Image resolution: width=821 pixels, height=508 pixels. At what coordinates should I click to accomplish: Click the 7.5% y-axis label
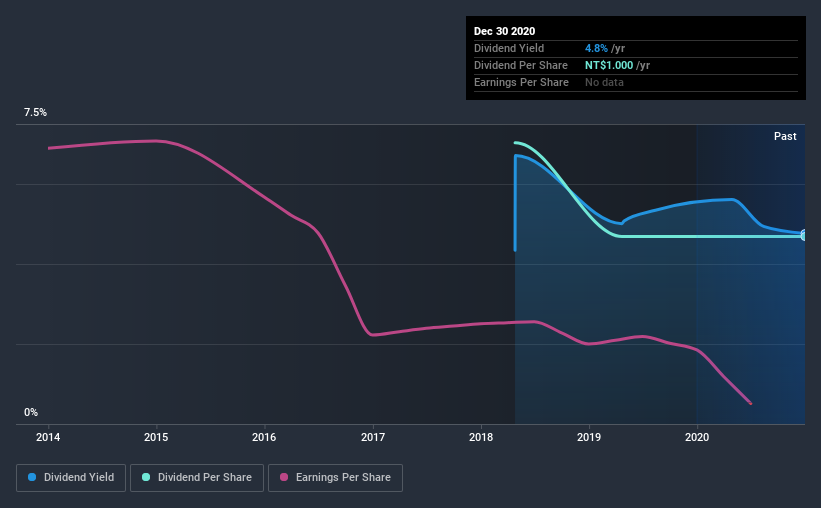(x=35, y=113)
